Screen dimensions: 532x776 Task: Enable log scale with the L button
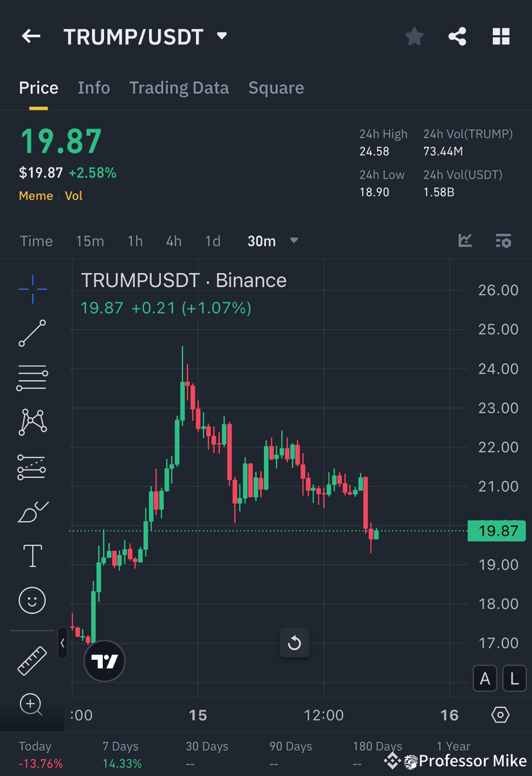pos(514,678)
